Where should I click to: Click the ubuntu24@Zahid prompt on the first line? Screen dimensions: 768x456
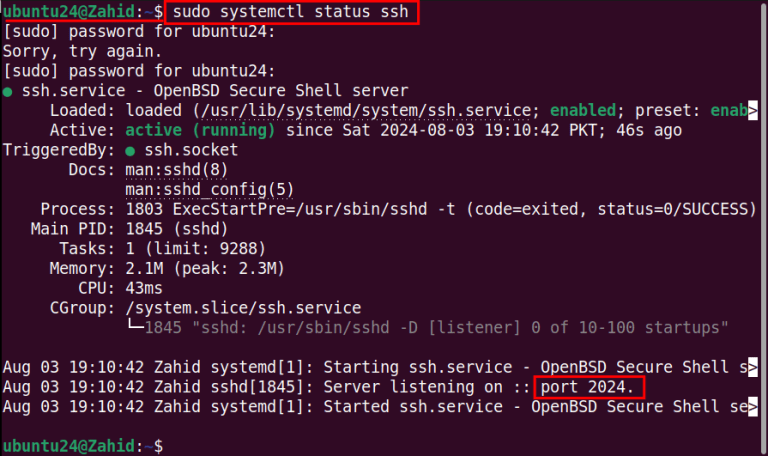(68, 12)
